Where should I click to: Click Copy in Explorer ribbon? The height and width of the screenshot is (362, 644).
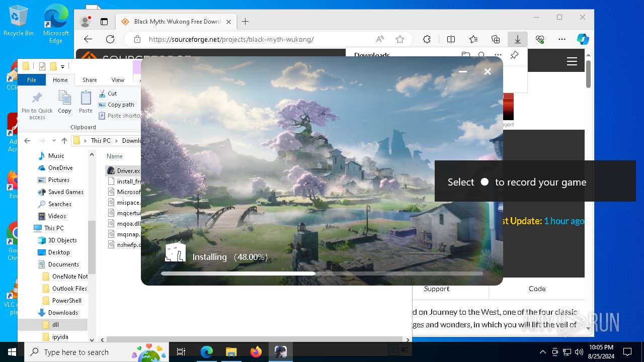coord(64,103)
